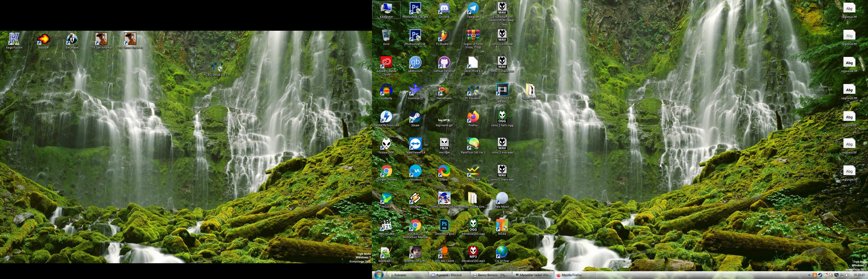The height and width of the screenshot is (279, 868).
Task: Launch TeamViewer 14 shortcut
Action: click(x=415, y=146)
